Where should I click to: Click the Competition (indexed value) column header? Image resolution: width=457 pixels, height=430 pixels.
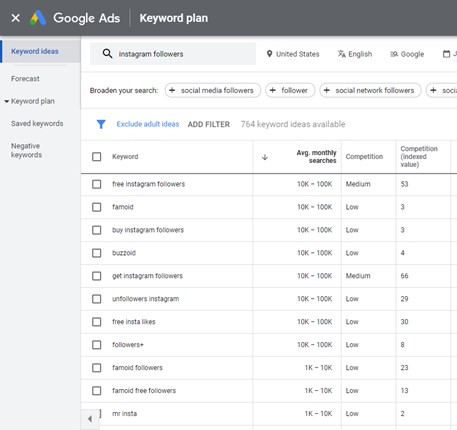[x=419, y=157]
